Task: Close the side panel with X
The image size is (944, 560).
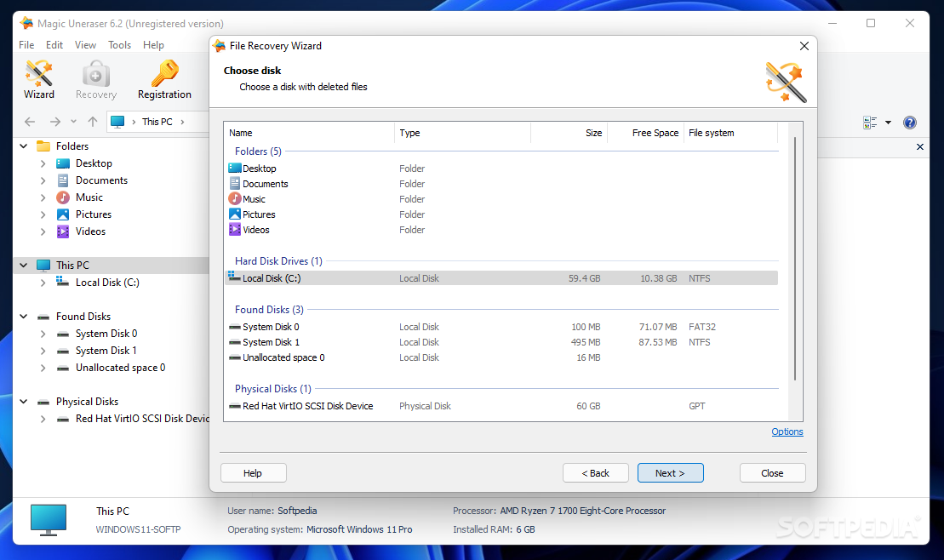Action: point(920,147)
